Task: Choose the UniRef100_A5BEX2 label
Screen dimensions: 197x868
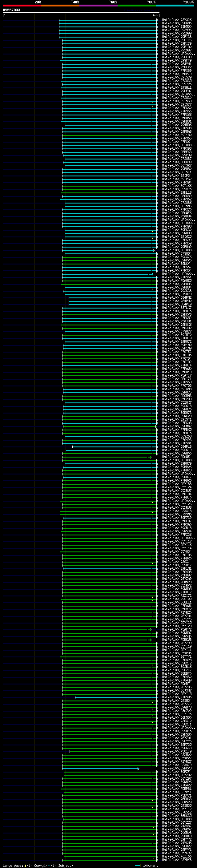Action: click(x=176, y=67)
